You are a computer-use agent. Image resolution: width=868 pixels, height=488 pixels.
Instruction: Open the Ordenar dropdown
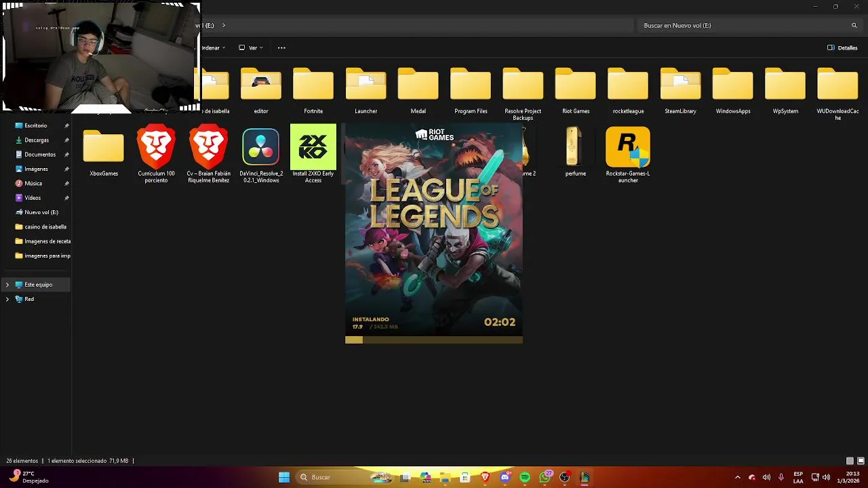click(x=212, y=48)
